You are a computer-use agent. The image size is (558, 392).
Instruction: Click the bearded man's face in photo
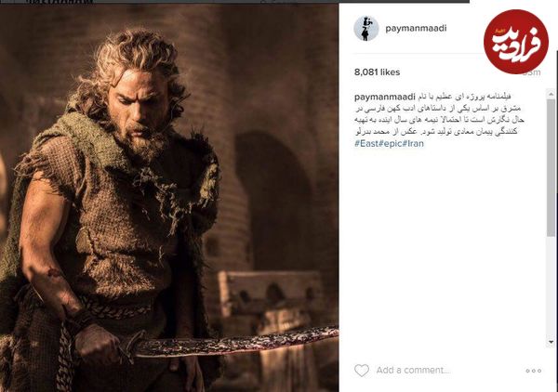point(138,107)
